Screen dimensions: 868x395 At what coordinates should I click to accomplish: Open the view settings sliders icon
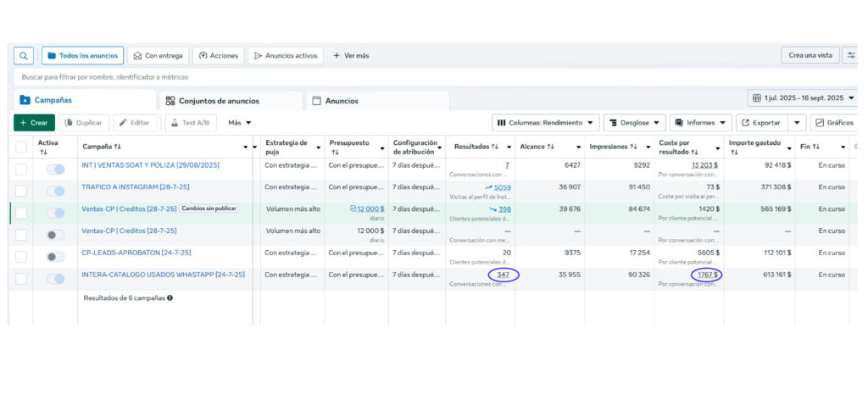click(851, 55)
